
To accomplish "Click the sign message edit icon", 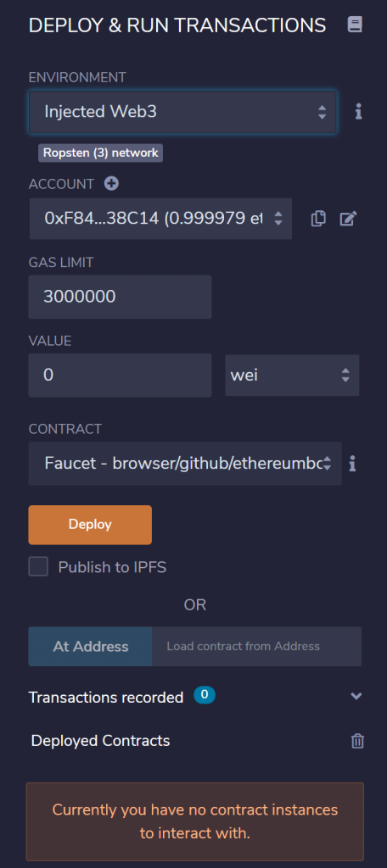I will tap(348, 219).
